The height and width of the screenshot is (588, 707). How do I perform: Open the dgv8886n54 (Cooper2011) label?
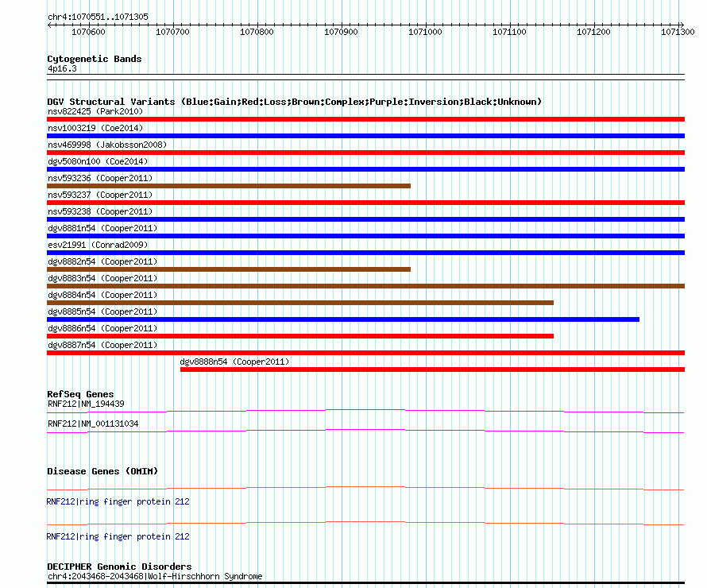102,328
